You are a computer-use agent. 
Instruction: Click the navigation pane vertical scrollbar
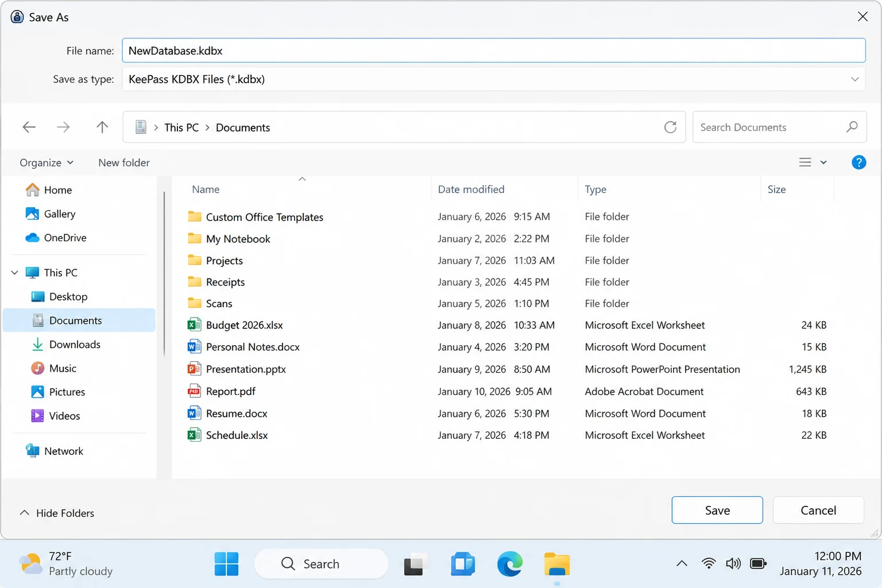pyautogui.click(x=164, y=273)
